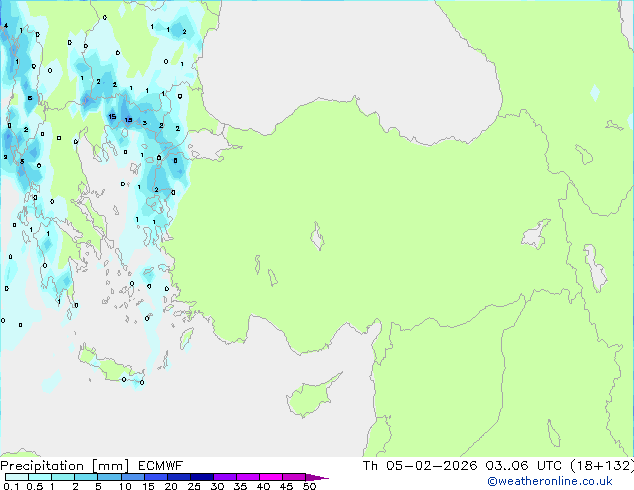
Task: Click the 20–25 mm dark blue legend swatch
Action: pos(179,477)
